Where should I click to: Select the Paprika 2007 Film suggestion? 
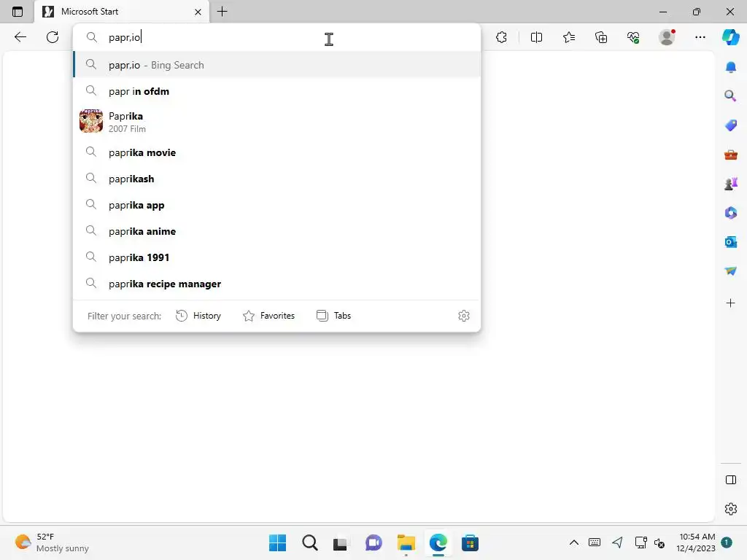[276, 122]
